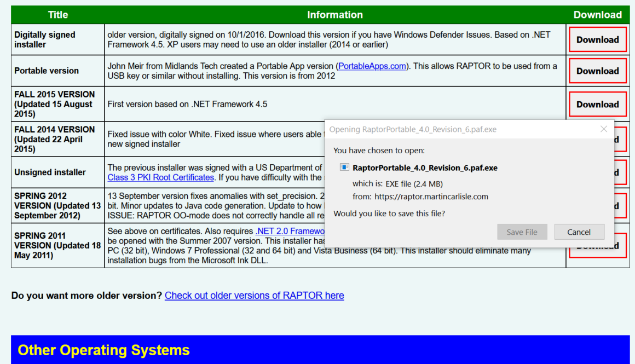Image resolution: width=635 pixels, height=364 pixels.
Task: Check out older versions of RAPTOR link
Action: (x=255, y=296)
